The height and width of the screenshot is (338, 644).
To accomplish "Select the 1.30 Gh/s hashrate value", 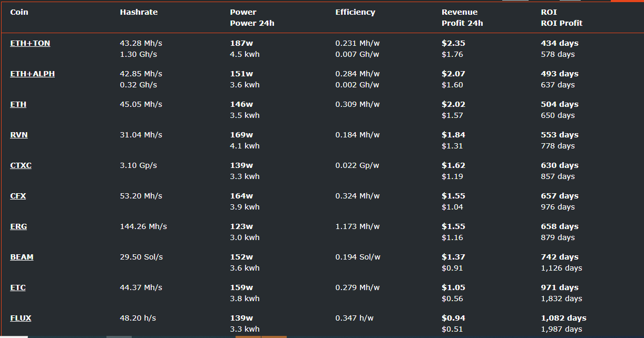I will pyautogui.click(x=139, y=54).
